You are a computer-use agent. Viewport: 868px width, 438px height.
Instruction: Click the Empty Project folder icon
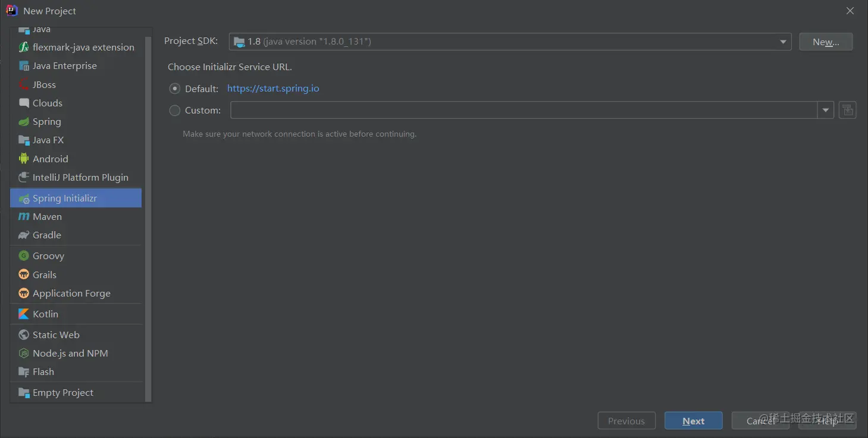tap(24, 392)
